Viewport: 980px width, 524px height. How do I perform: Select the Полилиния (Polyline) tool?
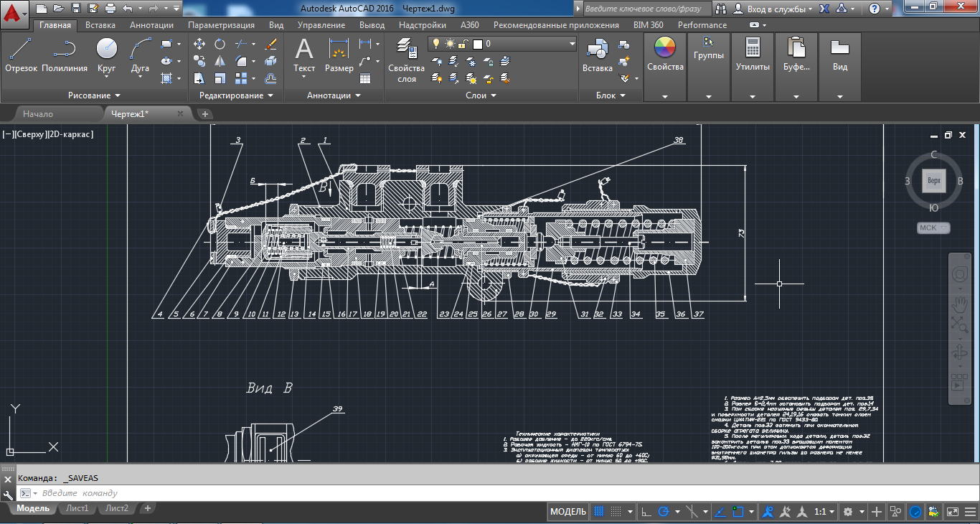(x=65, y=55)
